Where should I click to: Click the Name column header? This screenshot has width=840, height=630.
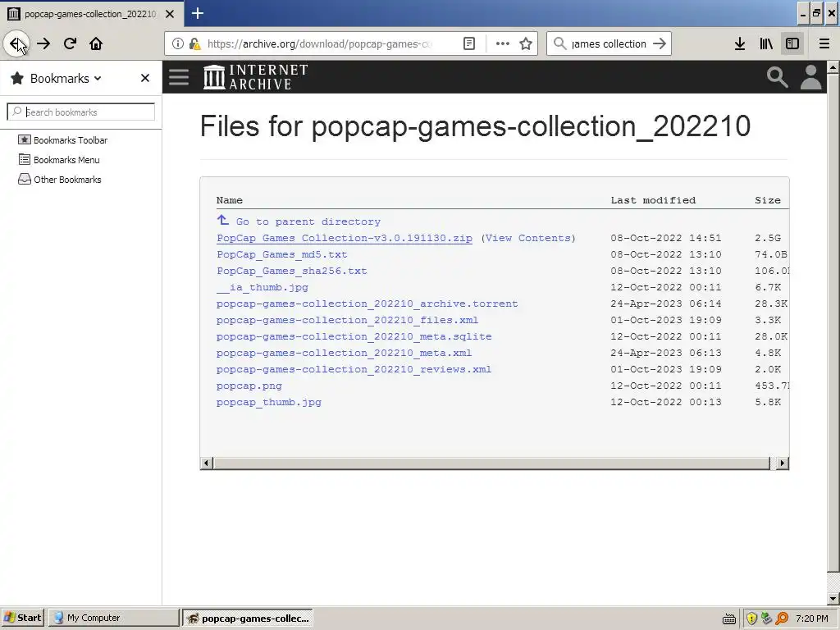click(x=230, y=200)
